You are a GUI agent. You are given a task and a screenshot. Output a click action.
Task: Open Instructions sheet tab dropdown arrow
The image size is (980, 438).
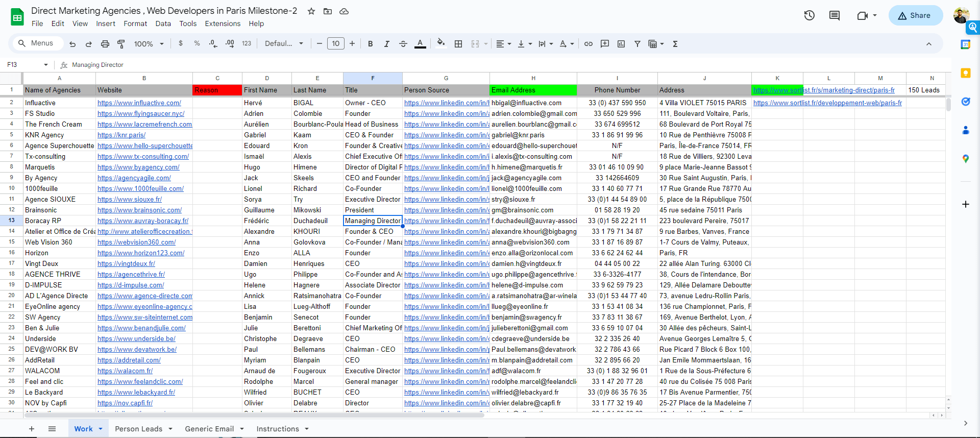point(307,429)
